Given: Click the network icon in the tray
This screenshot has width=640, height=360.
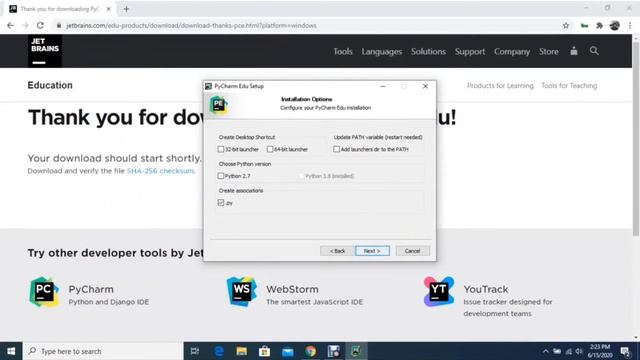Looking at the screenshot, I should (569, 351).
